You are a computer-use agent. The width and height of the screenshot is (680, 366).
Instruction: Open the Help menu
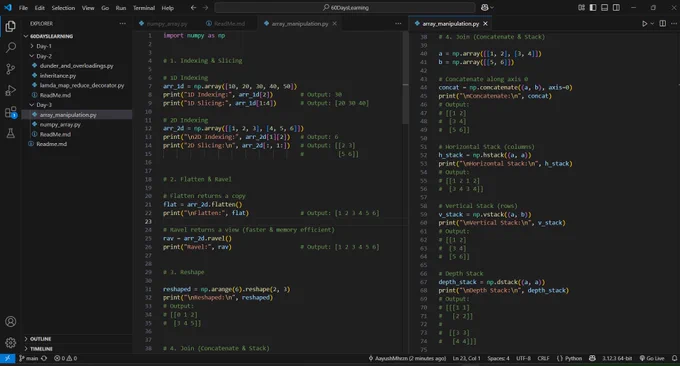click(167, 8)
